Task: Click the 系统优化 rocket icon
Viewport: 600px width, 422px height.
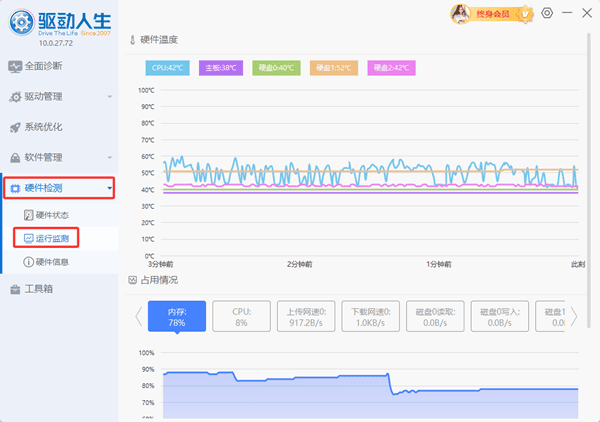Action: pyautogui.click(x=15, y=127)
